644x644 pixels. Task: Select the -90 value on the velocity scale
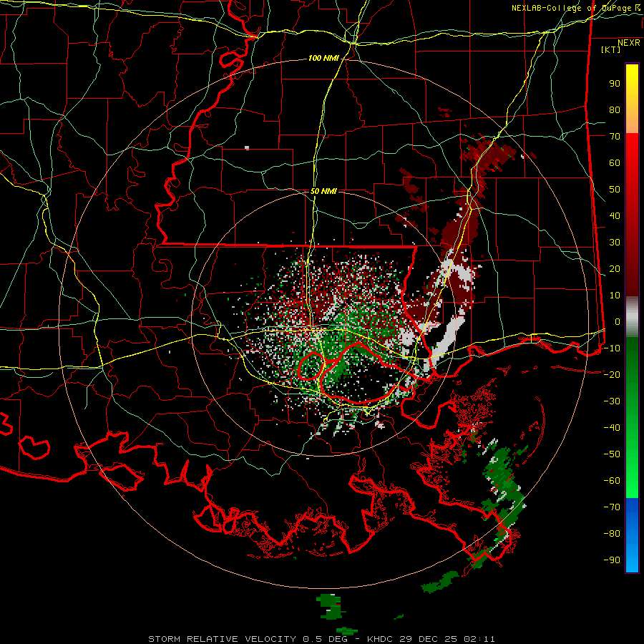click(x=612, y=560)
